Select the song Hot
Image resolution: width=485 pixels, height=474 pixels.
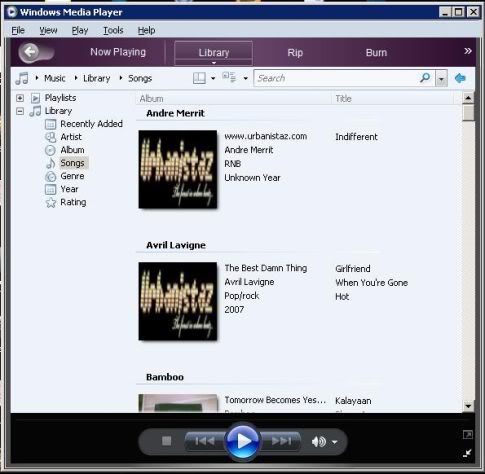pyautogui.click(x=342, y=297)
